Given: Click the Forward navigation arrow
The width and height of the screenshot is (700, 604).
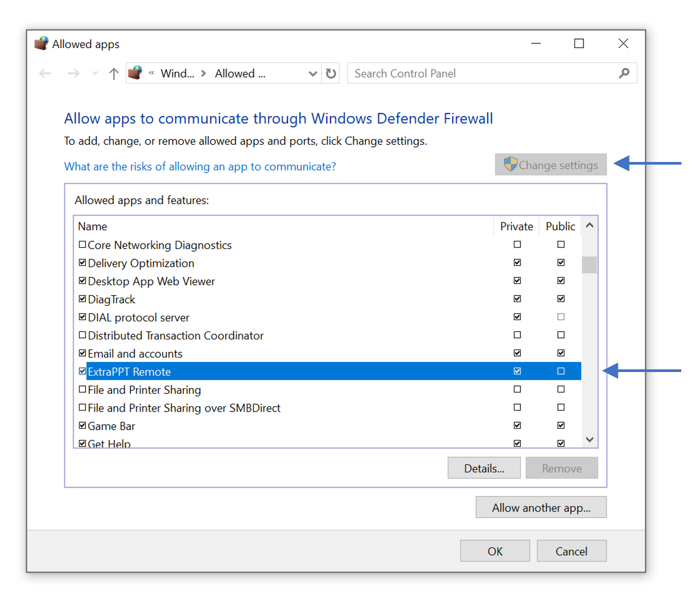Looking at the screenshot, I should (x=73, y=73).
